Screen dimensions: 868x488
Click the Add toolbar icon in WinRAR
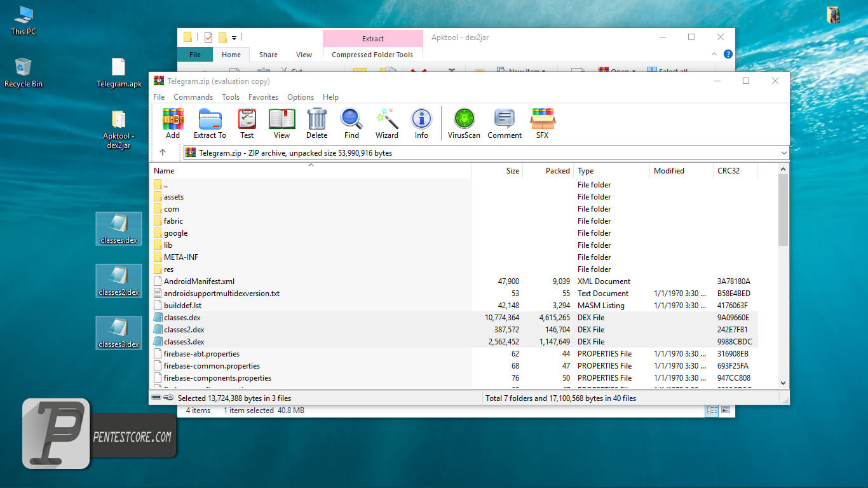pyautogui.click(x=173, y=123)
